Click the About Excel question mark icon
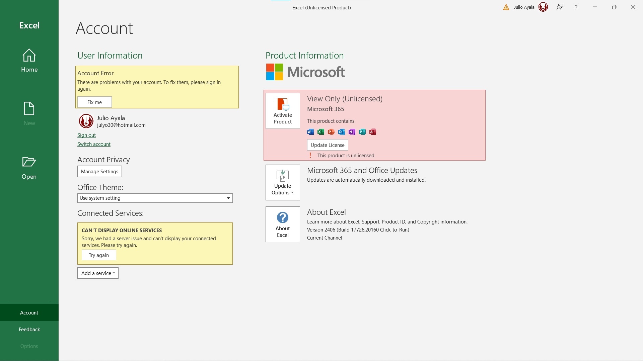This screenshot has width=643, height=364. click(x=283, y=218)
